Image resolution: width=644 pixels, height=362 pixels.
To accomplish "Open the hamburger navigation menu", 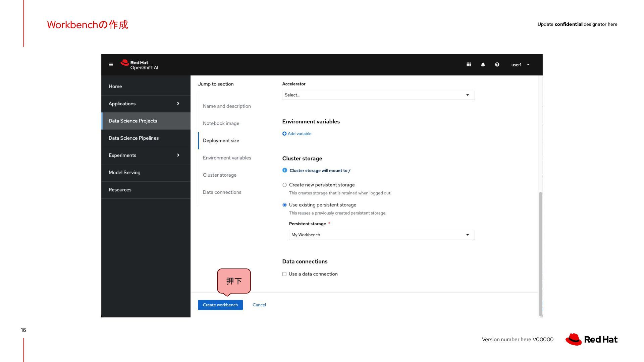I will click(111, 65).
